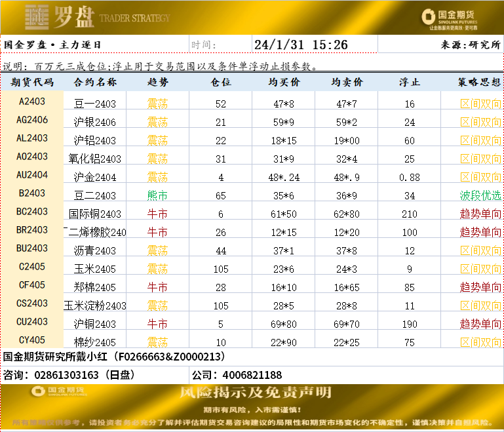Click the futures code AL2403
504x432 pixels.
[32, 138]
